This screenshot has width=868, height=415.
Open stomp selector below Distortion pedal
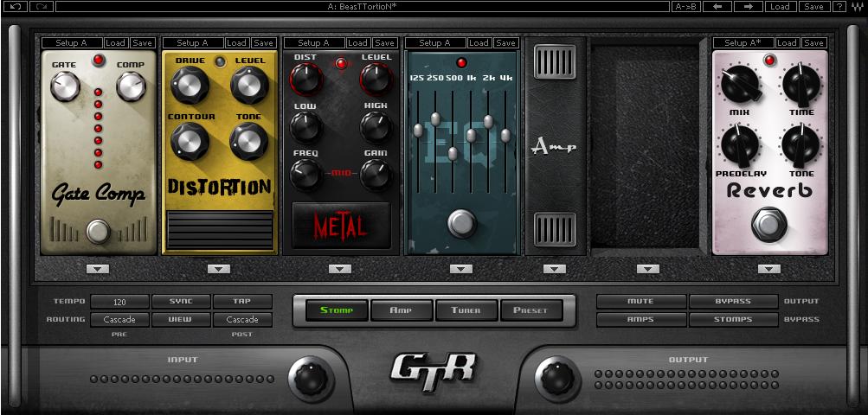(219, 269)
